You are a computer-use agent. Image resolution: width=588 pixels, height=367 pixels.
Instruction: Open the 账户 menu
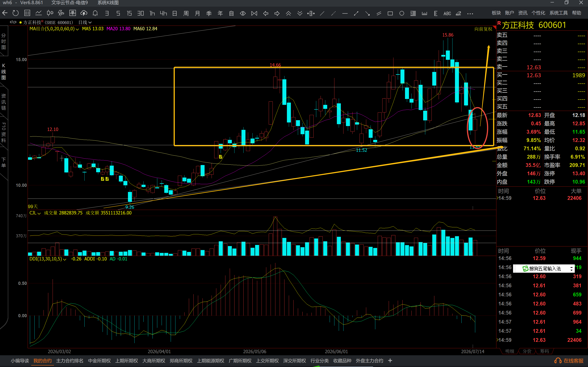point(509,13)
